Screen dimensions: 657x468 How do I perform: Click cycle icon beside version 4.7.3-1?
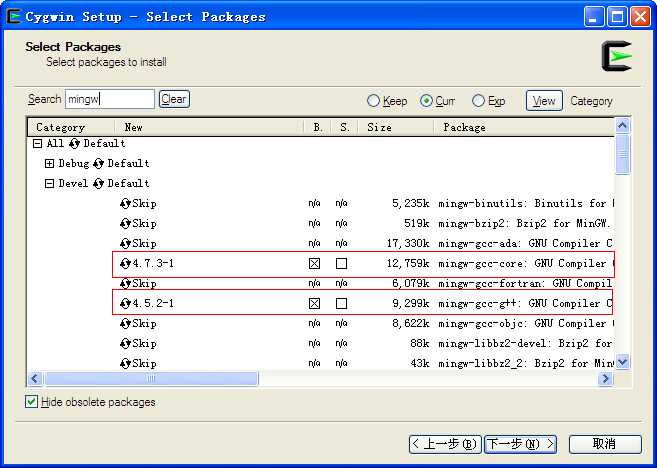tap(125, 264)
